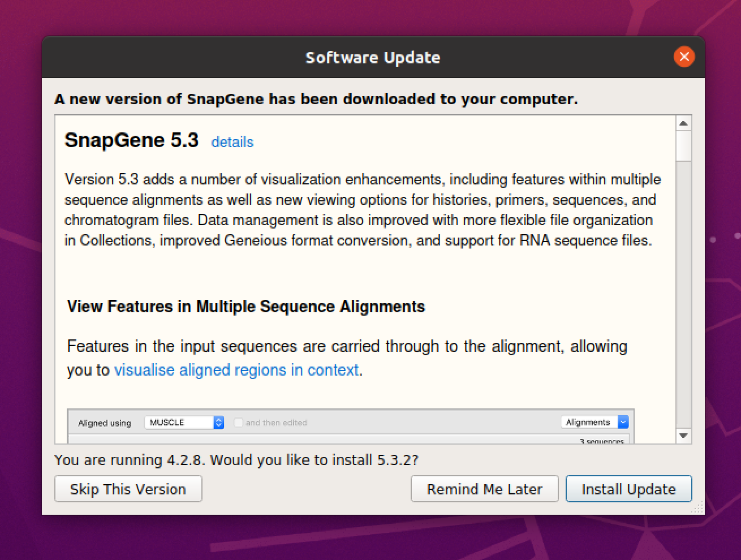
Task: Click the 'You are running 4.2.8' message
Action: (x=236, y=460)
